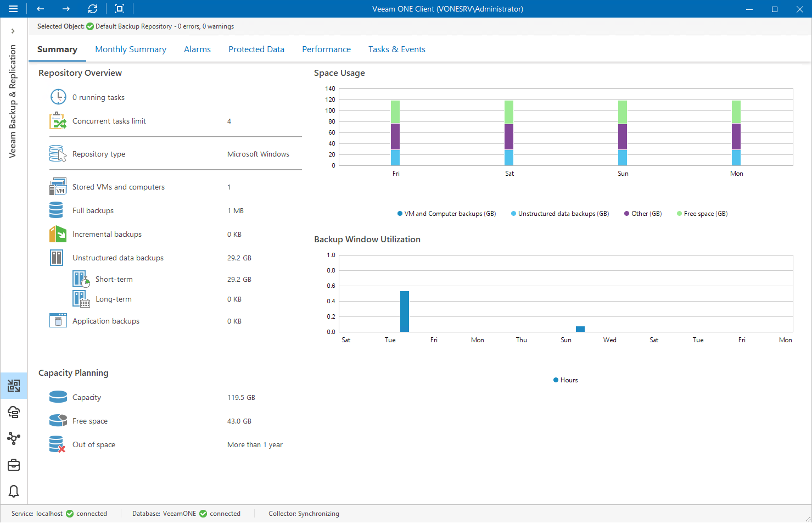Expand the collapsed left navigation pane
Viewport: 812px width, 523px height.
tap(14, 31)
